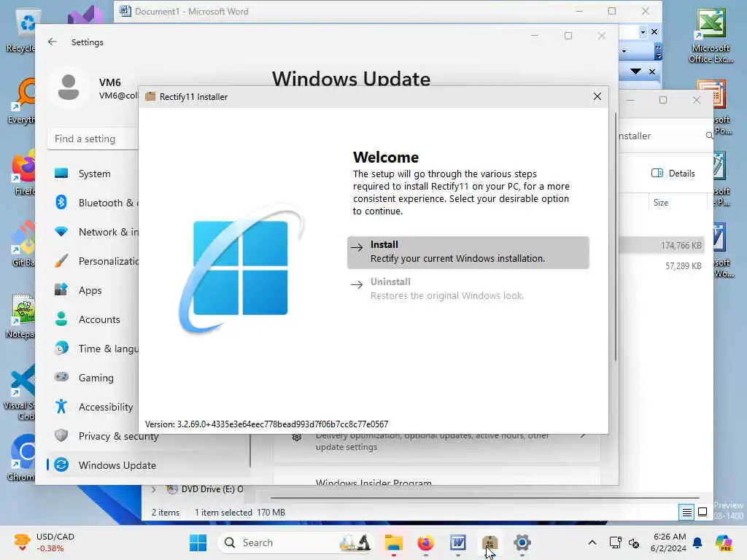Select Windows Update in Settings sidebar
Screen dimensions: 747x560
tap(147, 464)
